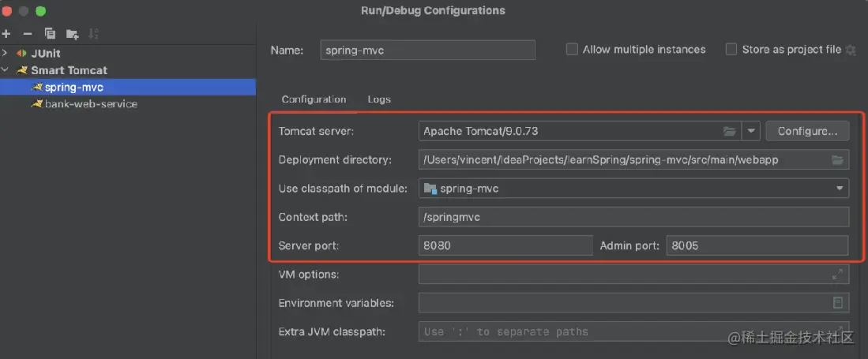Click the Extra JVM classpath label

pos(333,332)
